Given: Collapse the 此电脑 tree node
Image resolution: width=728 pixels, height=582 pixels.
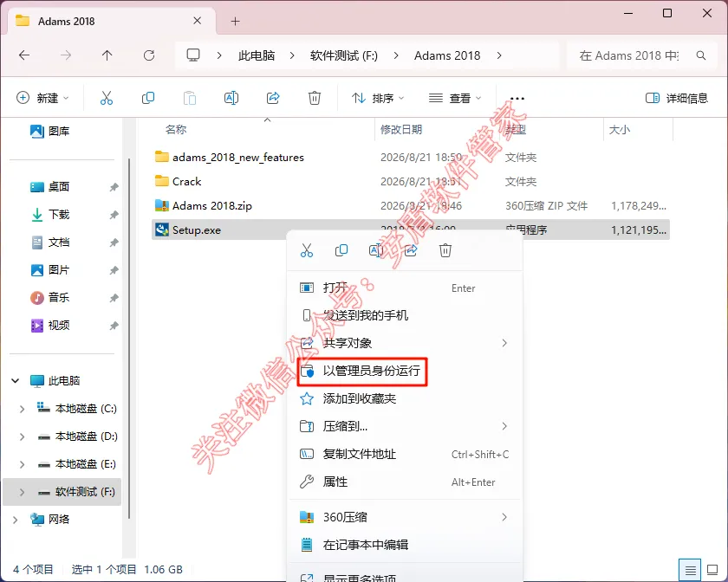Looking at the screenshot, I should [x=16, y=380].
